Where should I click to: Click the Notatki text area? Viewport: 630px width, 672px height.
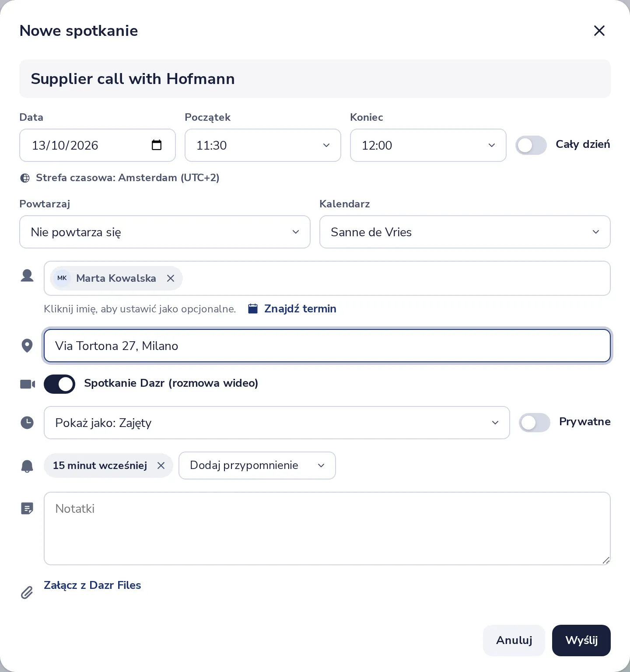327,528
